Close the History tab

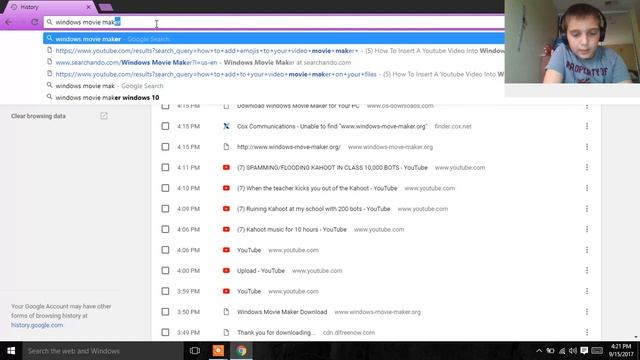88,7
